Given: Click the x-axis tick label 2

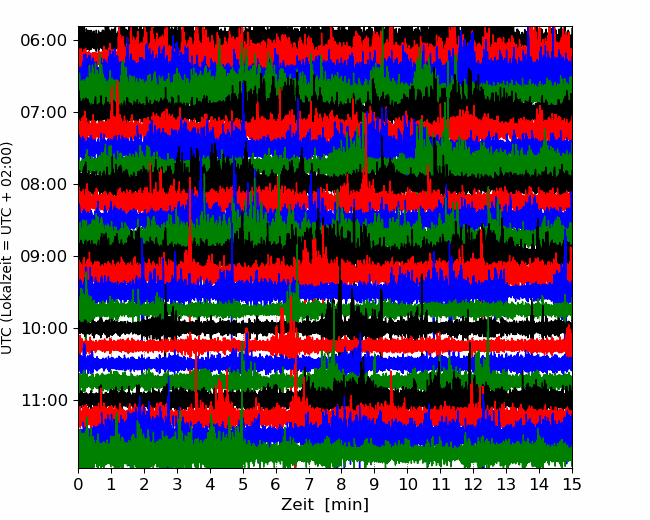Looking at the screenshot, I should pos(144,484).
